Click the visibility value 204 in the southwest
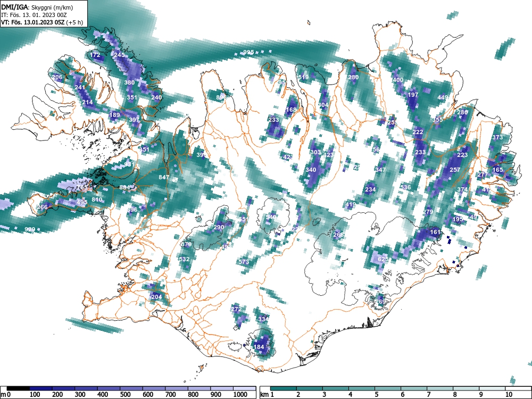The width and height of the screenshot is (532, 399). pos(156,297)
